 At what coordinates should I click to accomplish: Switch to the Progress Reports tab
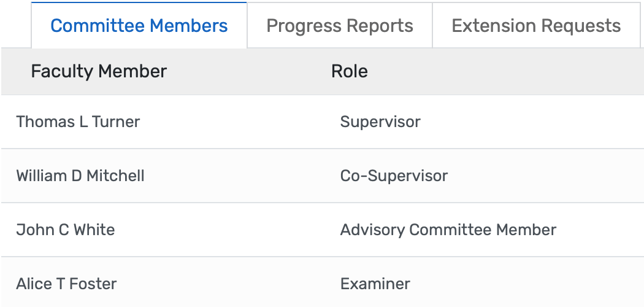340,26
